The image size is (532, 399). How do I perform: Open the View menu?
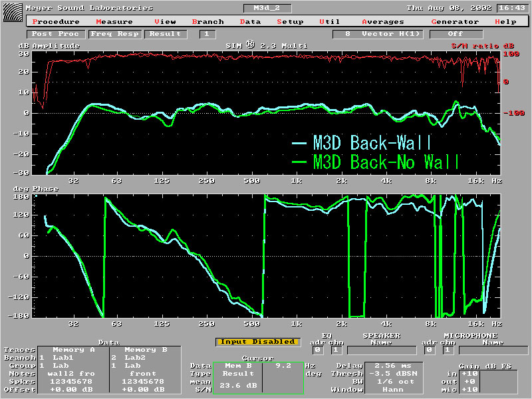pyautogui.click(x=165, y=22)
